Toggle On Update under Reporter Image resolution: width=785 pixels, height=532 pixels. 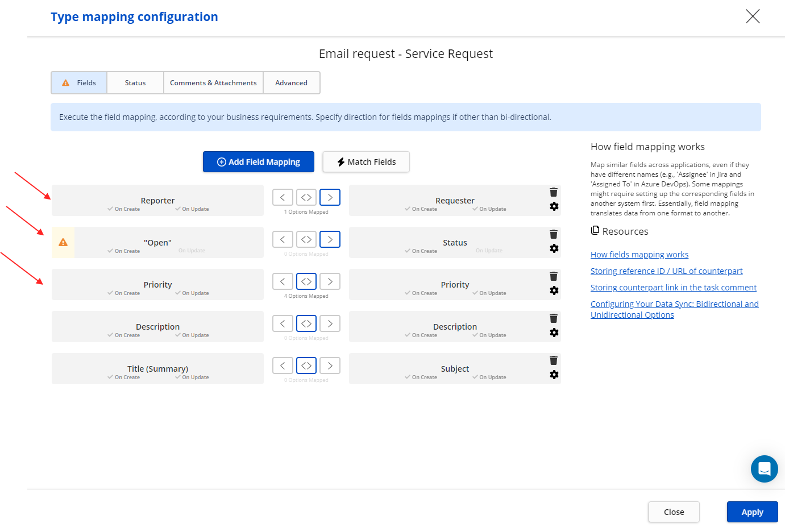click(x=192, y=209)
